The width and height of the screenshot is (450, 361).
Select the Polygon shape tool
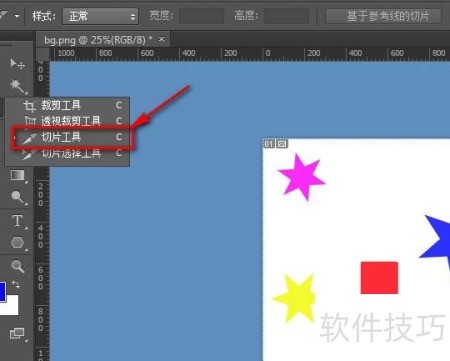pos(18,243)
